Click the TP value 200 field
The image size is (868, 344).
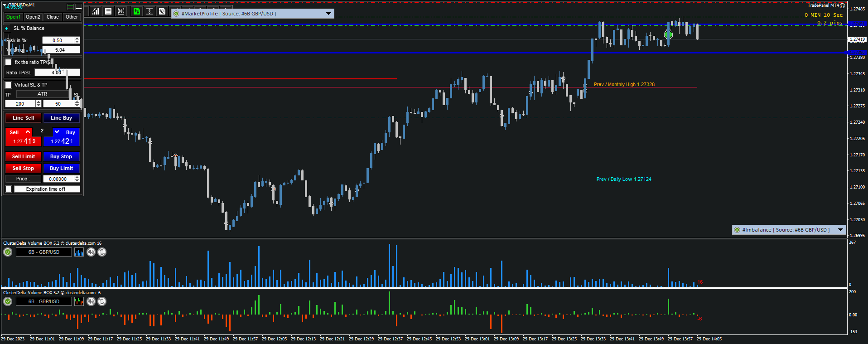[x=20, y=104]
